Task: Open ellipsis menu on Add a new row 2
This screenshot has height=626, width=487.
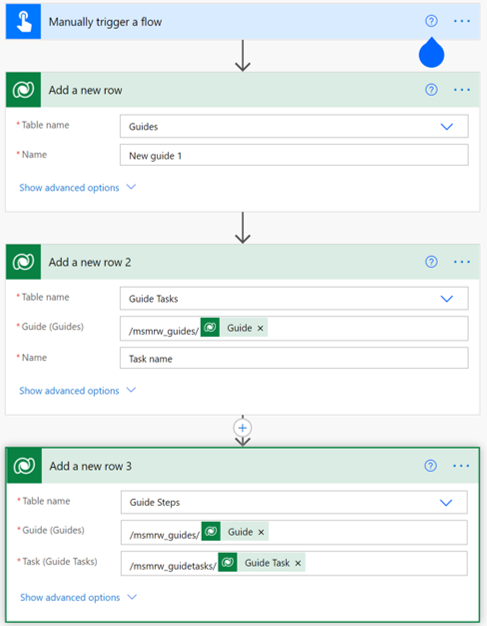Action: (x=461, y=262)
